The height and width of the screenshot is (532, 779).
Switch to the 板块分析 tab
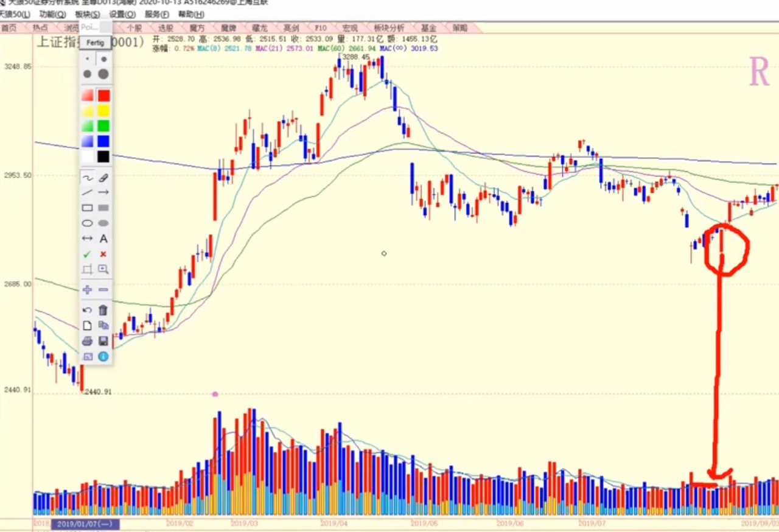tap(389, 28)
